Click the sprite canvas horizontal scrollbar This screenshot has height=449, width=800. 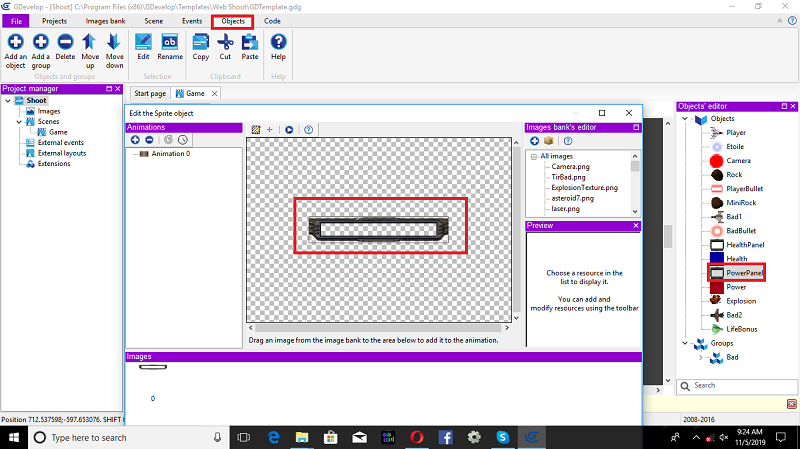point(378,328)
